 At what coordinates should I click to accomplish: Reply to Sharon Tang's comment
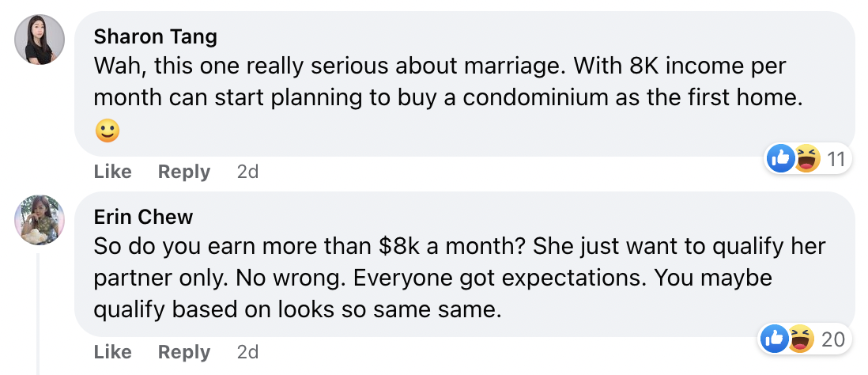point(183,172)
